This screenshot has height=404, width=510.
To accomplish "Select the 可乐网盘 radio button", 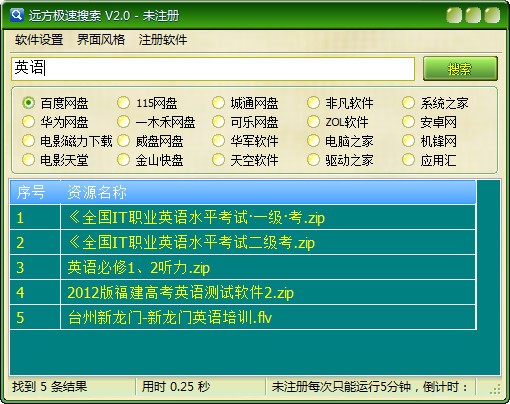I will (x=218, y=122).
